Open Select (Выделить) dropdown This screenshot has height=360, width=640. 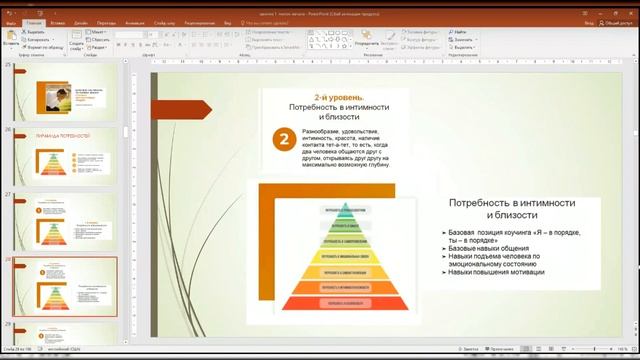coord(462,47)
